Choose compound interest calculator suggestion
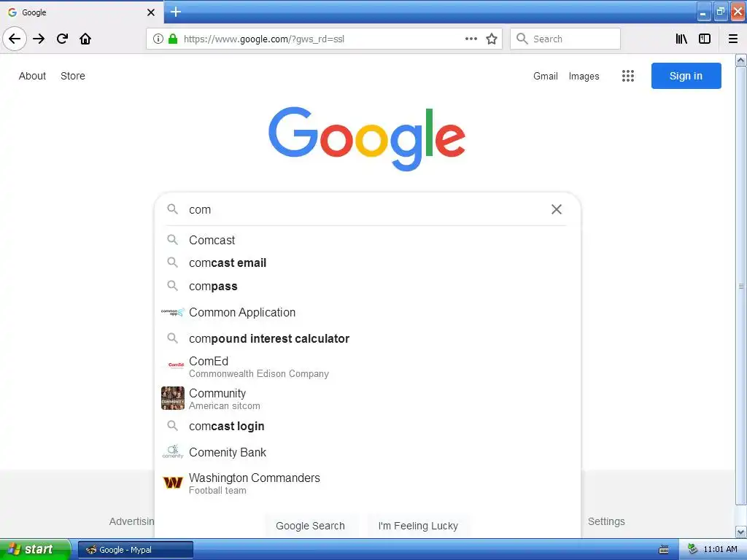Image resolution: width=747 pixels, height=560 pixels. [368, 338]
